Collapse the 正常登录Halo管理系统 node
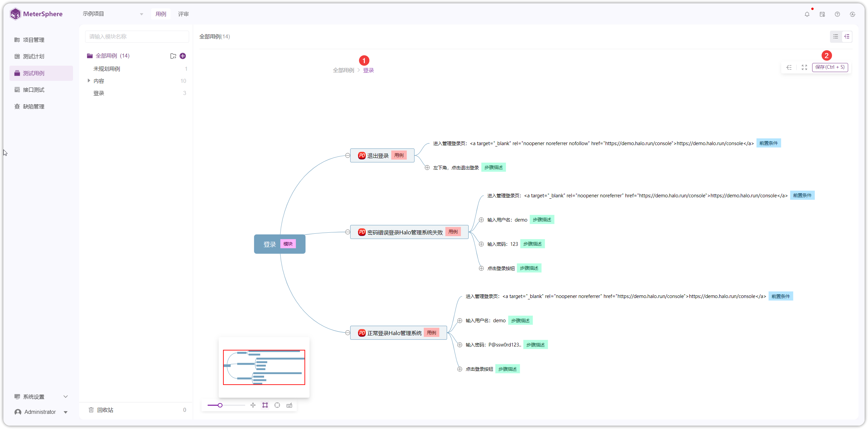The image size is (868, 429). pyautogui.click(x=348, y=333)
